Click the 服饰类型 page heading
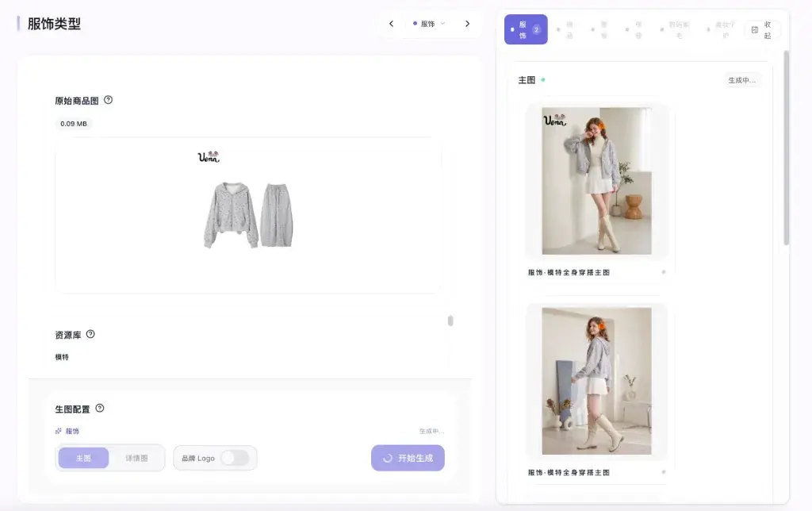Image resolution: width=812 pixels, height=511 pixels. (x=55, y=24)
